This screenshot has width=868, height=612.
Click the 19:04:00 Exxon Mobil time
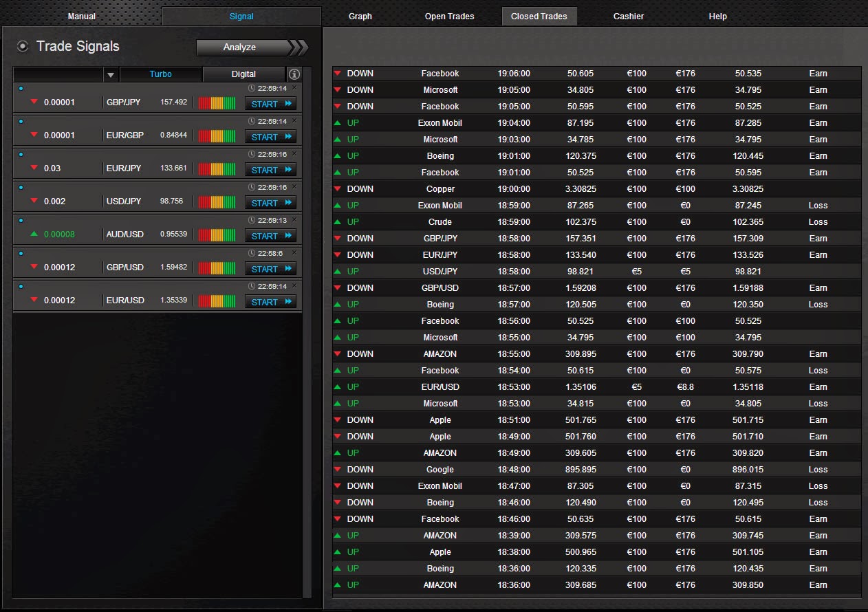[514, 123]
